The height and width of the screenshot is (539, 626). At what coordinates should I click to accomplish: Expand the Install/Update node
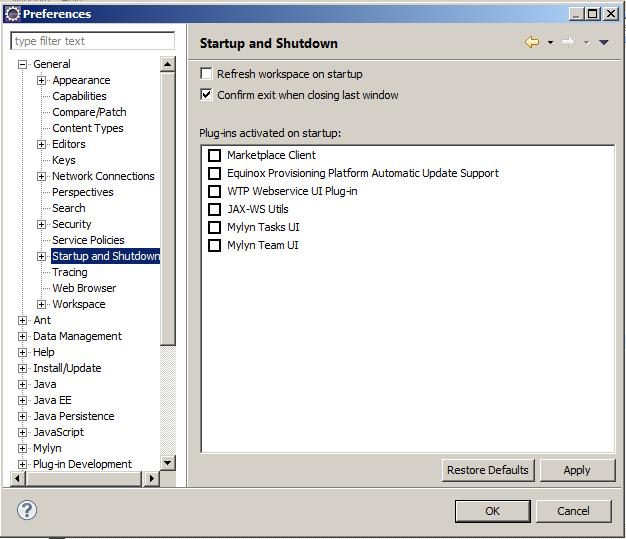coord(22,368)
